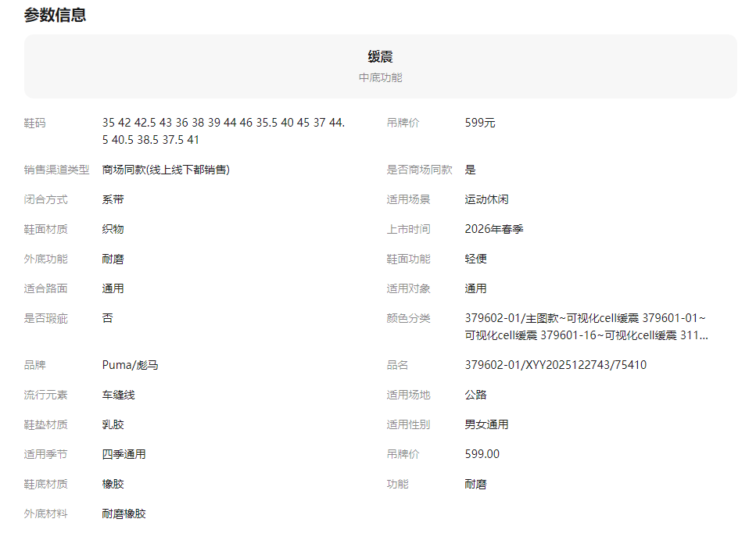This screenshot has height=544, width=756.
Task: Click the 599.00 tag price value
Action: coord(482,454)
